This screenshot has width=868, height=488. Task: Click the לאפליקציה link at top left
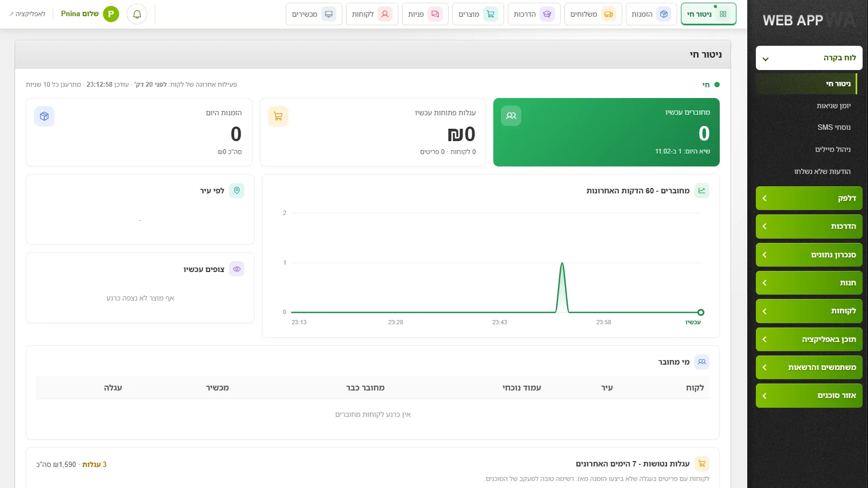(x=27, y=14)
